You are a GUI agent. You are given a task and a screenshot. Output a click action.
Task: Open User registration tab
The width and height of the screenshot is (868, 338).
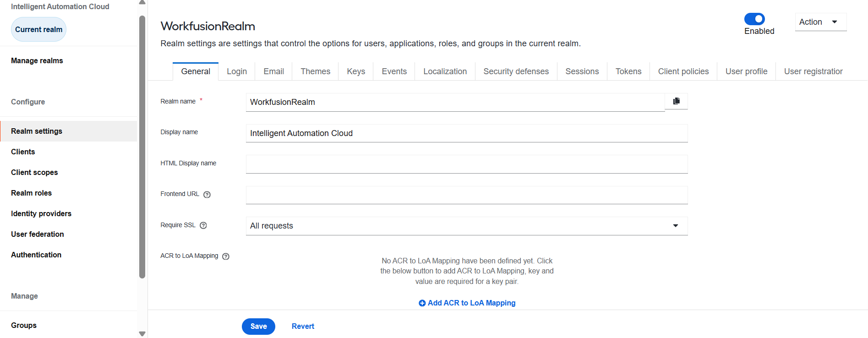[813, 71]
